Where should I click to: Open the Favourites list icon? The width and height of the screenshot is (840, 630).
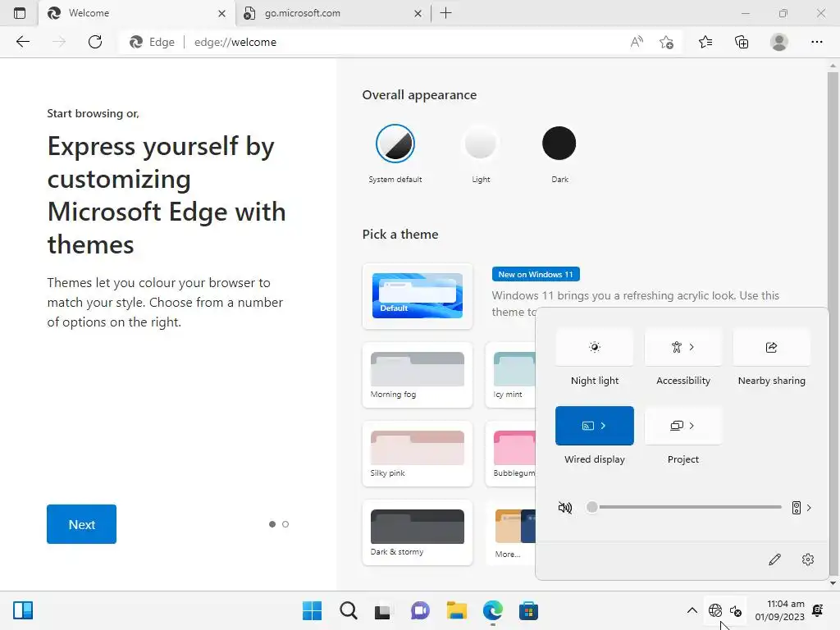[x=705, y=42]
